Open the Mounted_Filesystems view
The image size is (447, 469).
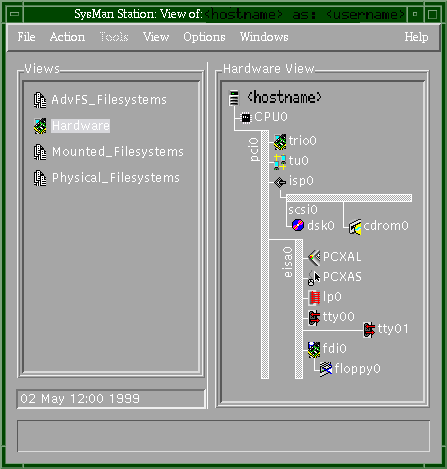click(x=108, y=152)
